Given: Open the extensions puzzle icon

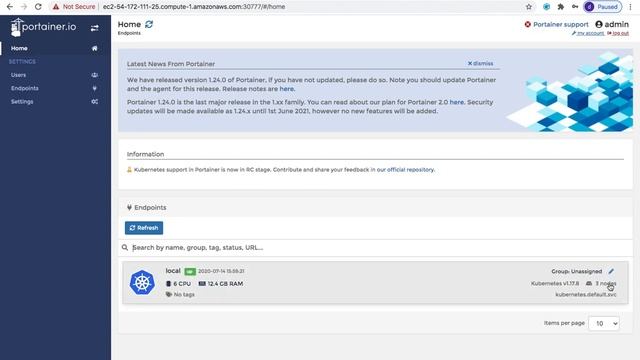Looking at the screenshot, I should pos(561,7).
